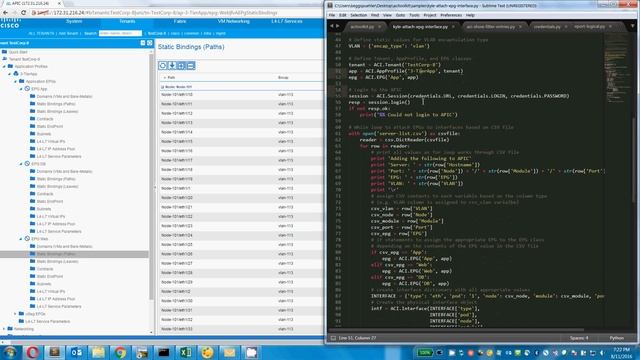This screenshot has height=360, width=640.
Task: Click the tenant search input field
Action: (x=120, y=33)
